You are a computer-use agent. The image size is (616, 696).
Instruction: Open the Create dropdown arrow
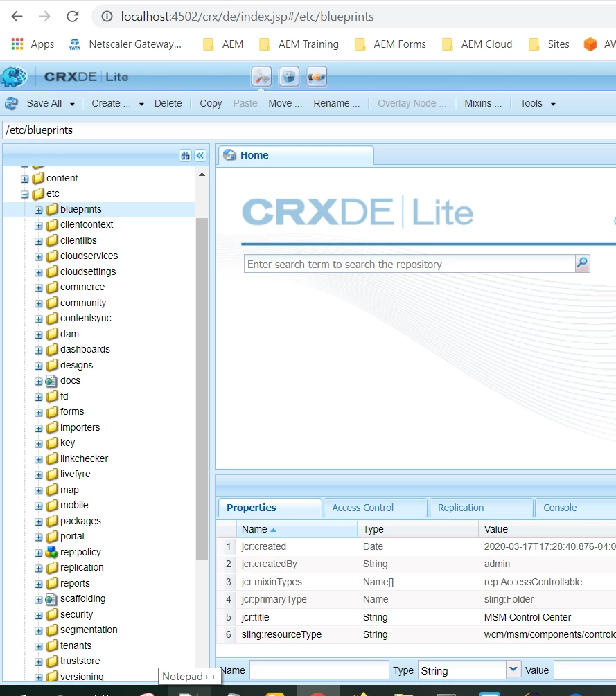141,104
